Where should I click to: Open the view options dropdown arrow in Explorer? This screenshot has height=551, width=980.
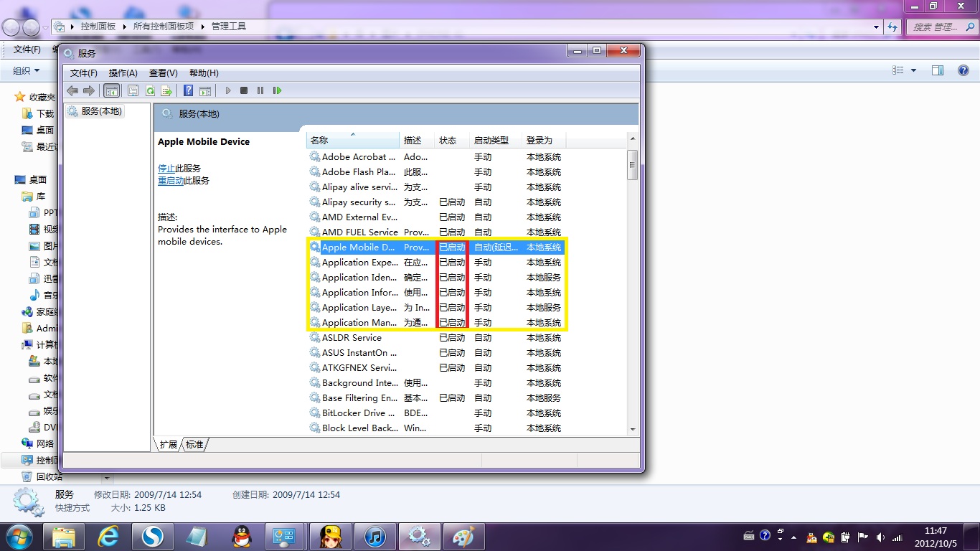coord(913,70)
